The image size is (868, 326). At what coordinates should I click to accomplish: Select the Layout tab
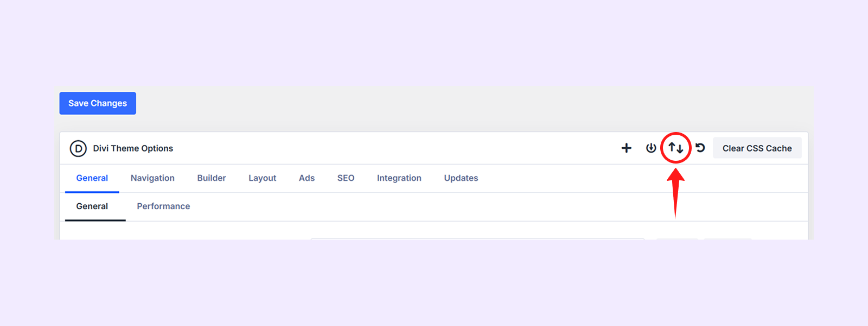coord(263,178)
